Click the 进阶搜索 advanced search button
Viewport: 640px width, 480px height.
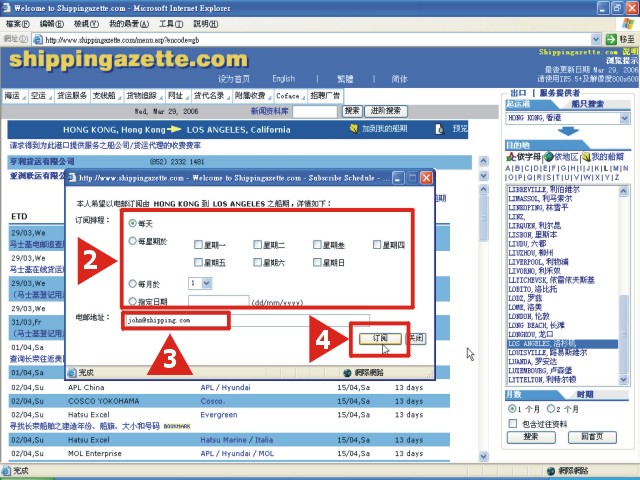(385, 111)
